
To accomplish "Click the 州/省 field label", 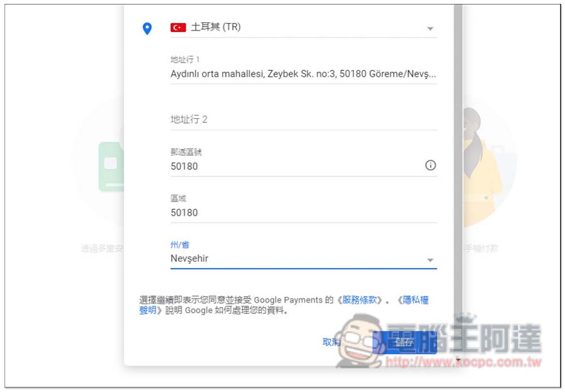I will point(180,245).
